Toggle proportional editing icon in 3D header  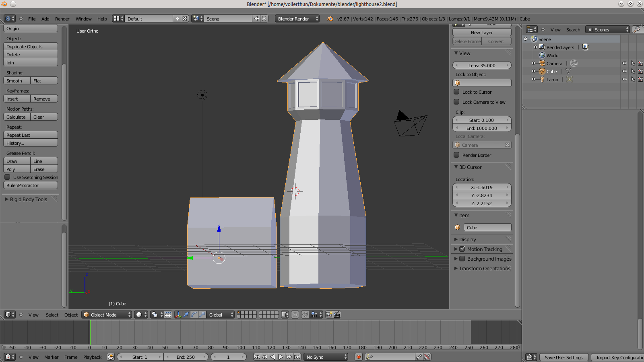point(295,315)
